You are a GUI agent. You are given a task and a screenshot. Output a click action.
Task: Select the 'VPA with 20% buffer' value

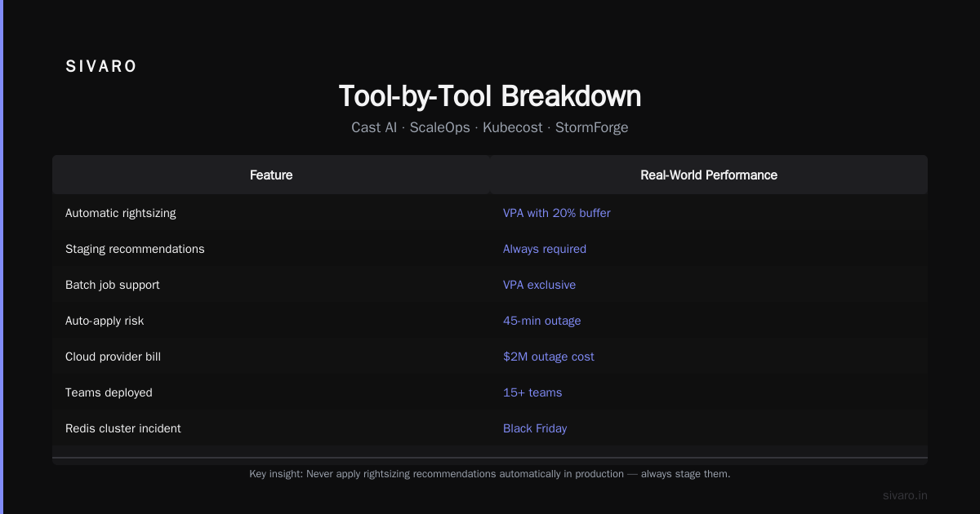click(557, 213)
